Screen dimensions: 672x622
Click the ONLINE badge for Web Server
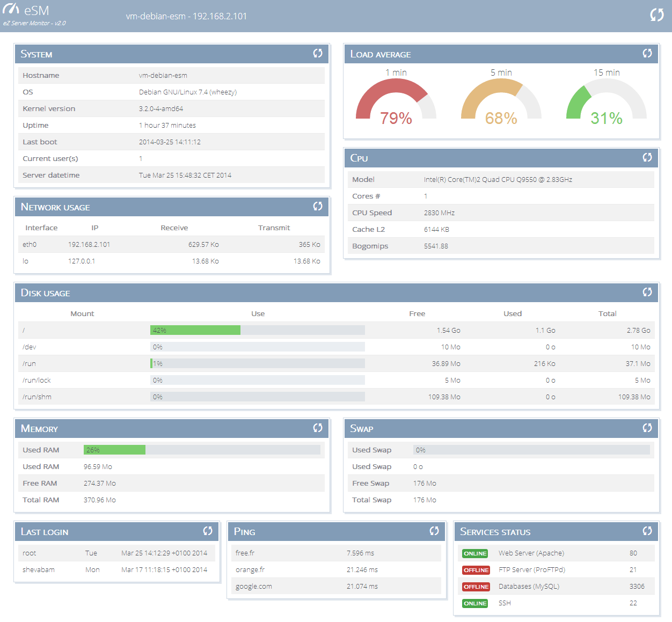coord(475,553)
